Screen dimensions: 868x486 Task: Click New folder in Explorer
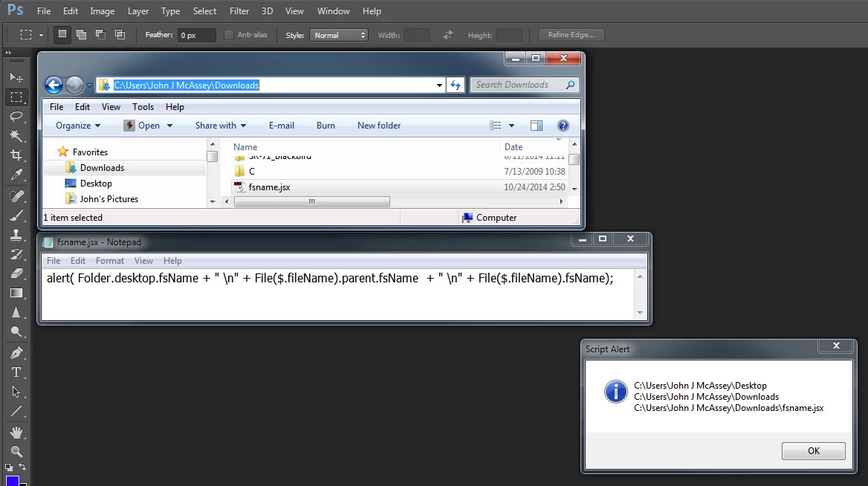(379, 126)
